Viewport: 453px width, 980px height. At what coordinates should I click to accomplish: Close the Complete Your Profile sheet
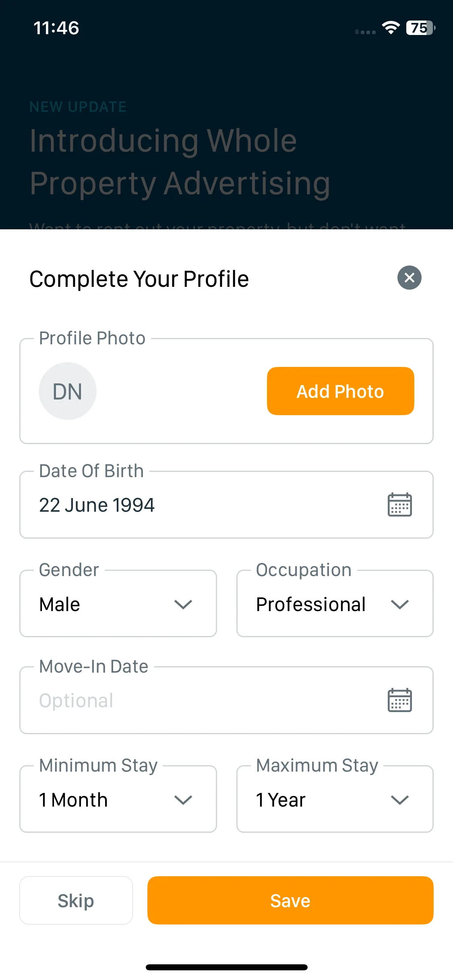coord(409,278)
